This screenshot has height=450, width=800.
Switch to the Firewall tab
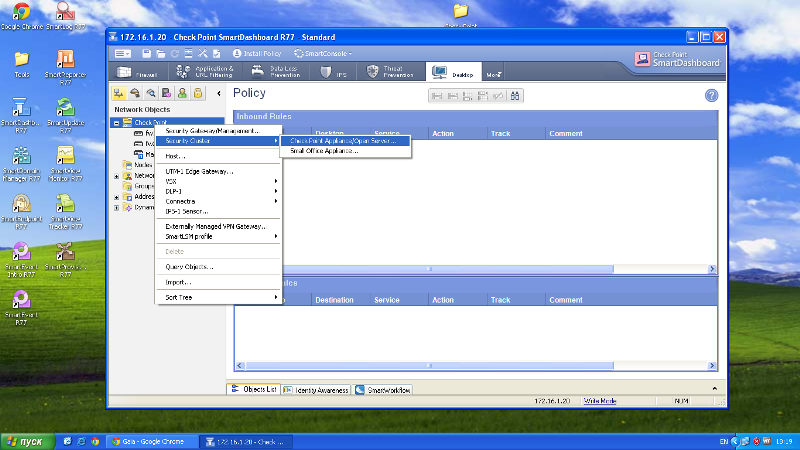pos(138,72)
